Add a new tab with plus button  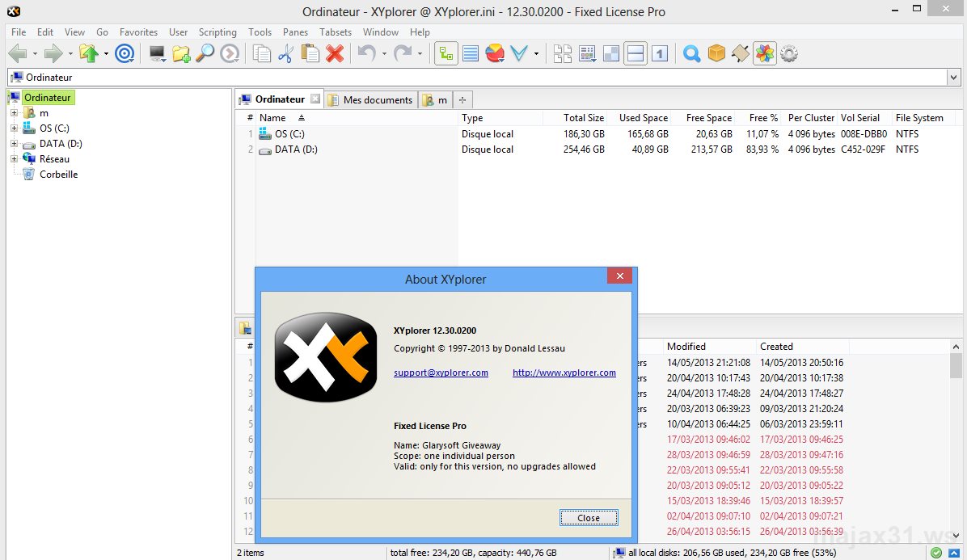(x=462, y=100)
